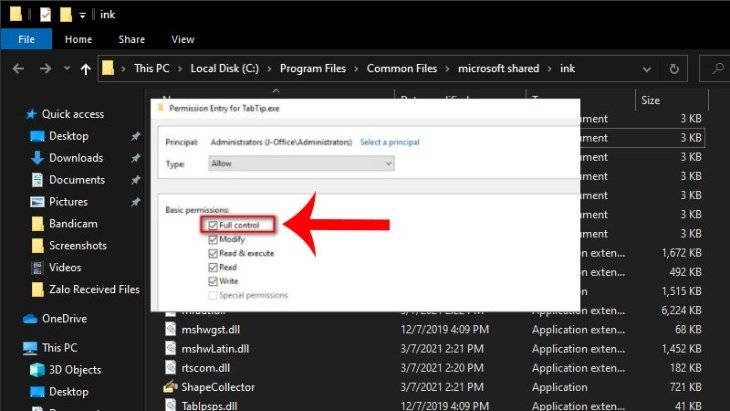The image size is (730, 411).
Task: Select mshwLatin.dll file icon
Action: pyautogui.click(x=171, y=348)
